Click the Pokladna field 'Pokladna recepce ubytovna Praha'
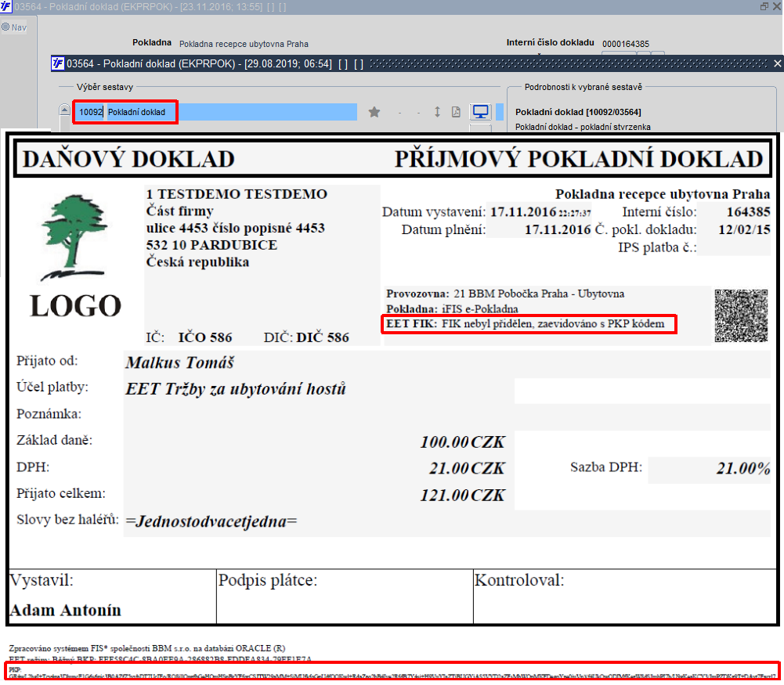 244,44
